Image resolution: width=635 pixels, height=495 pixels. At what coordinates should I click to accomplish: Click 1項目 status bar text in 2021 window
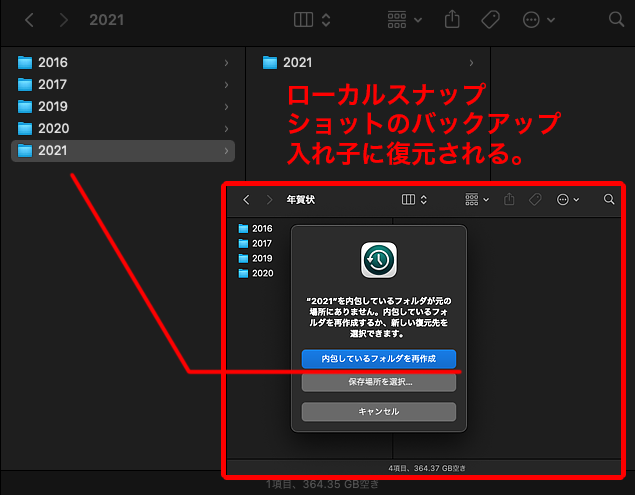tap(322, 484)
